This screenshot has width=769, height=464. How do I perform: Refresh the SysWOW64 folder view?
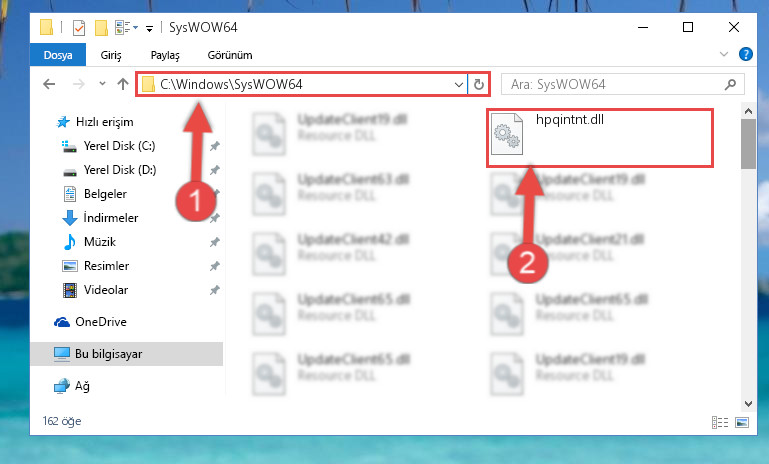click(x=479, y=84)
